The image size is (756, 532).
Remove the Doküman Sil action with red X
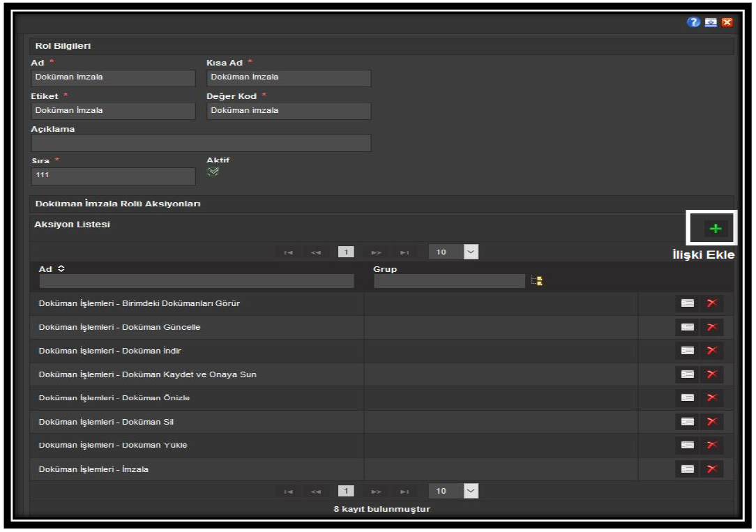tap(713, 422)
